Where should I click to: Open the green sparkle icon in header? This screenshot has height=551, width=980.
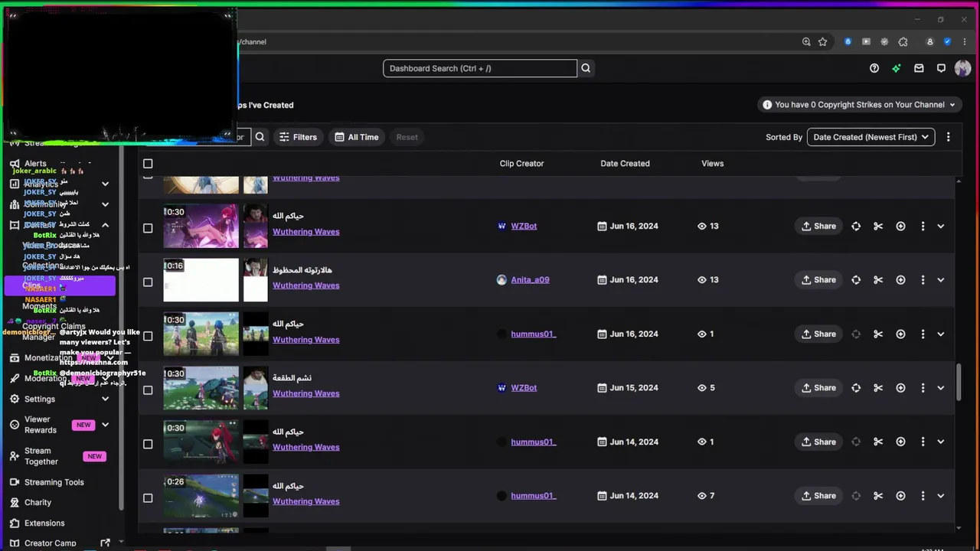click(x=897, y=68)
